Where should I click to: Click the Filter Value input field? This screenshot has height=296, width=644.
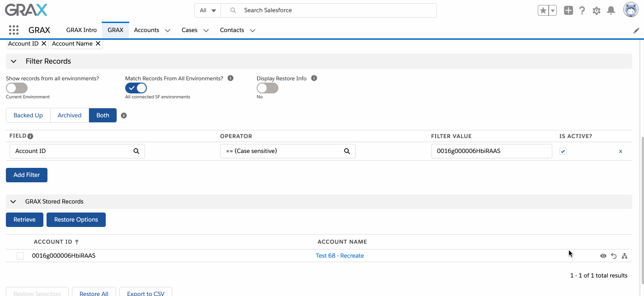(x=491, y=151)
